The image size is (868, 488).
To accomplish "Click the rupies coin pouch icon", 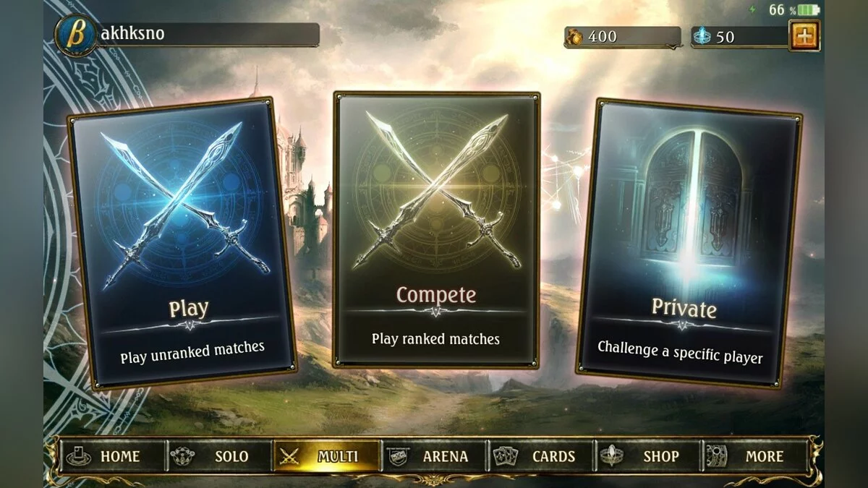I will coord(577,36).
